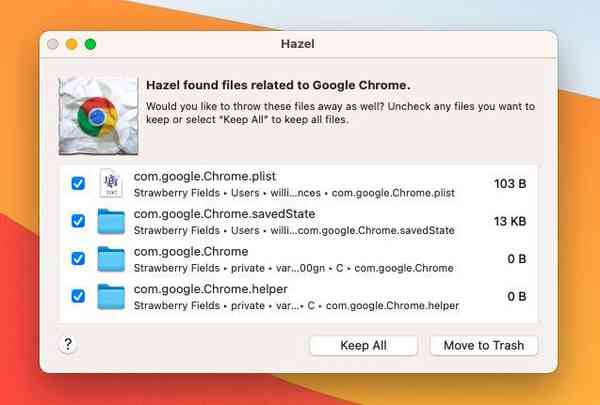The width and height of the screenshot is (600, 405).
Task: Click the com.google.Chrome.plist file icon
Action: point(110,184)
